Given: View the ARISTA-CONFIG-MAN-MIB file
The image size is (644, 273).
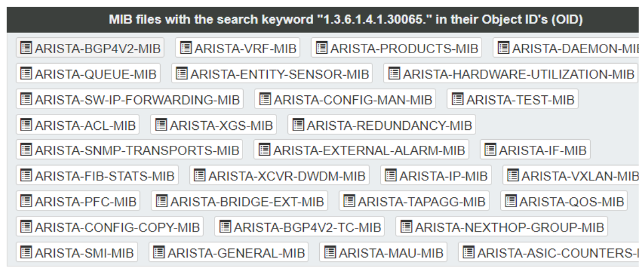Looking at the screenshot, I should [x=345, y=99].
